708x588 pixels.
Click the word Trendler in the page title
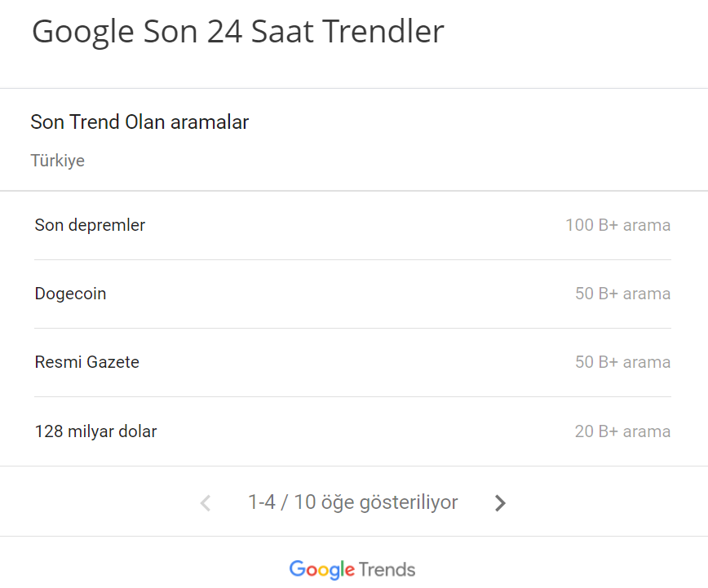383,32
